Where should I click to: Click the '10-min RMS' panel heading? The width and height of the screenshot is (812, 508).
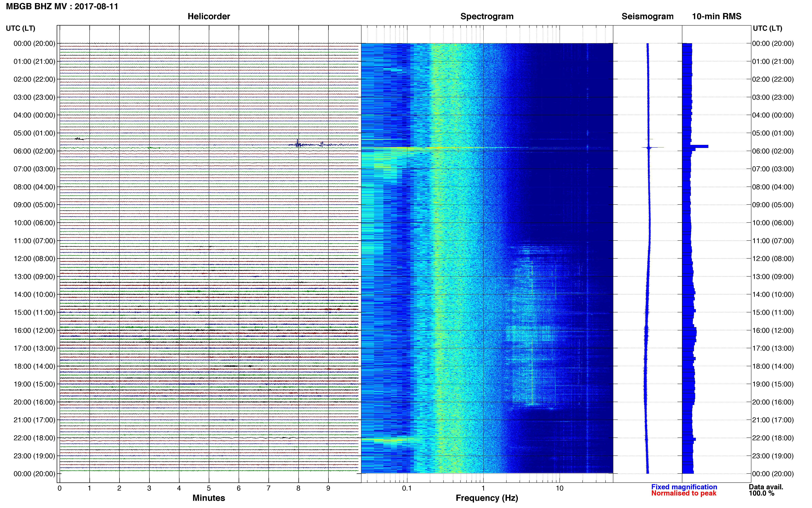(716, 16)
